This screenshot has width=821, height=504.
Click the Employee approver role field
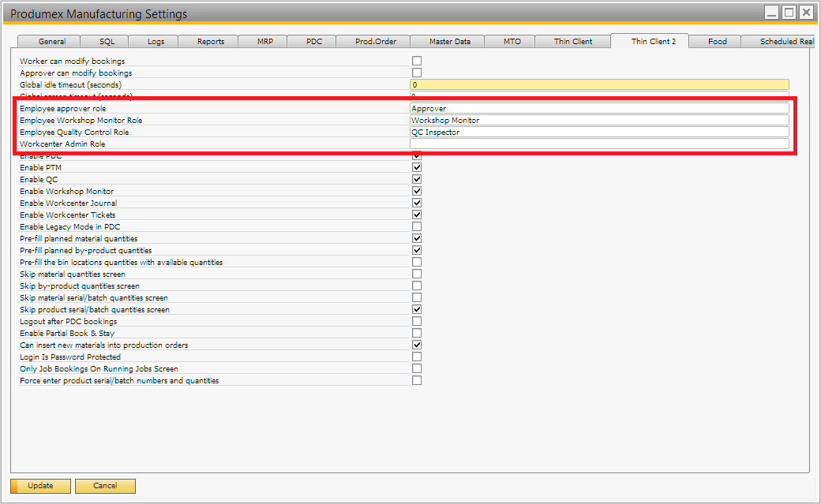click(598, 109)
